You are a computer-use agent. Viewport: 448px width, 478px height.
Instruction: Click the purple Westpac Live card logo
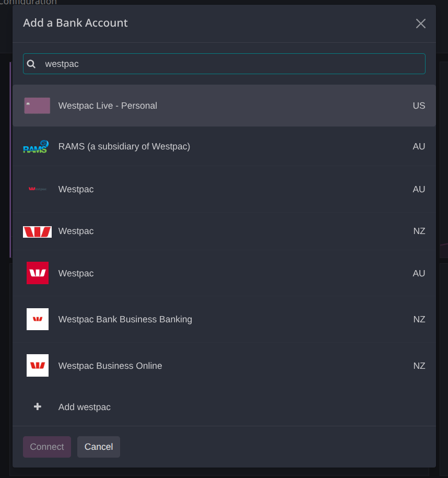37,106
